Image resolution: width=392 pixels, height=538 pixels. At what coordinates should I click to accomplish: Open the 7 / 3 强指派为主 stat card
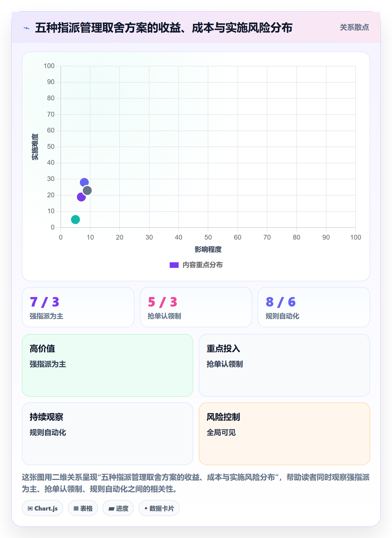(x=78, y=307)
